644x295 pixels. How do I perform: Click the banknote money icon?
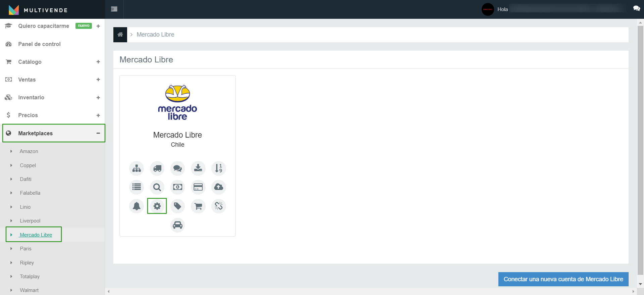click(x=177, y=187)
